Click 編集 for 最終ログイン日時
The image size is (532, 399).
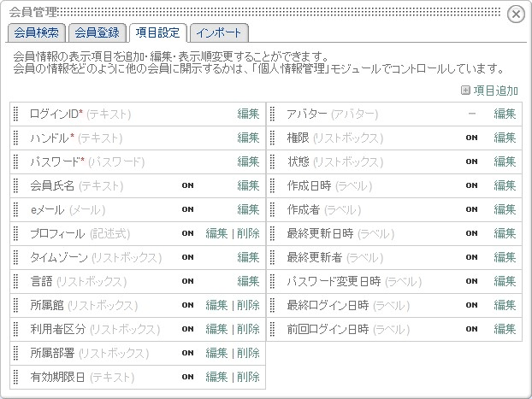click(x=505, y=305)
